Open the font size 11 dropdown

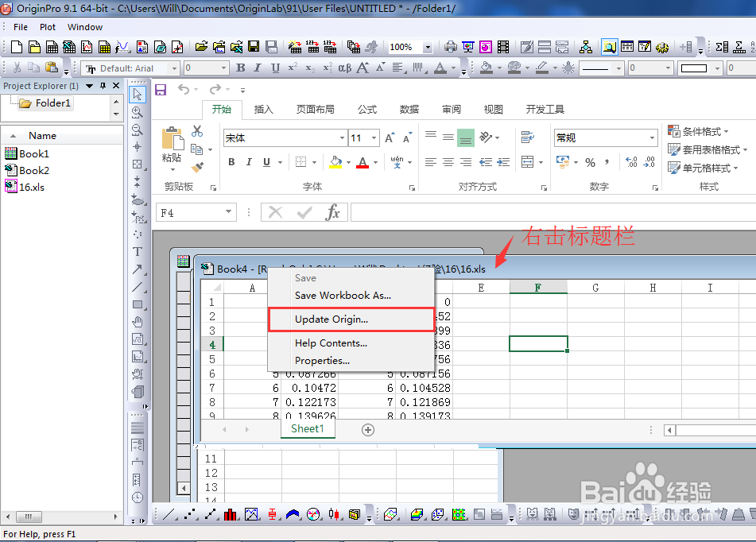[x=374, y=138]
